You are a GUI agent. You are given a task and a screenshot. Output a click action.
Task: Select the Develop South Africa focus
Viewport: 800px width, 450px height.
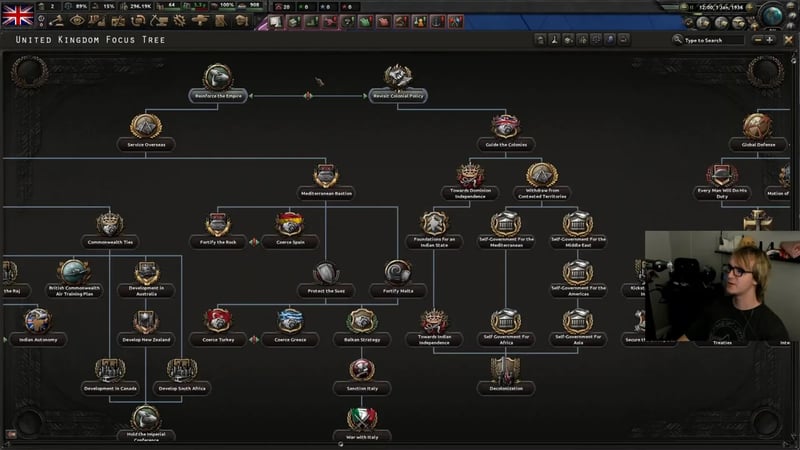coord(182,376)
